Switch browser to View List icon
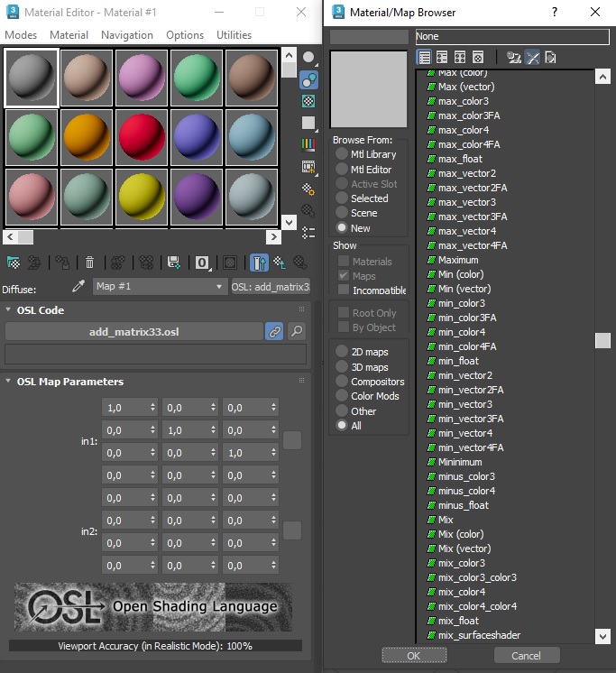Viewport: 616px width, 673px height. click(x=425, y=57)
